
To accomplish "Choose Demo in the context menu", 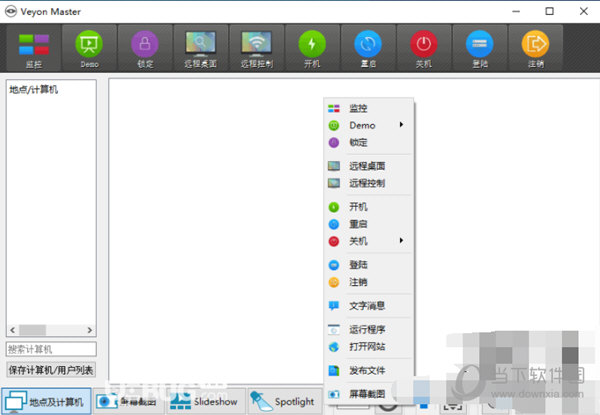I will pos(368,125).
